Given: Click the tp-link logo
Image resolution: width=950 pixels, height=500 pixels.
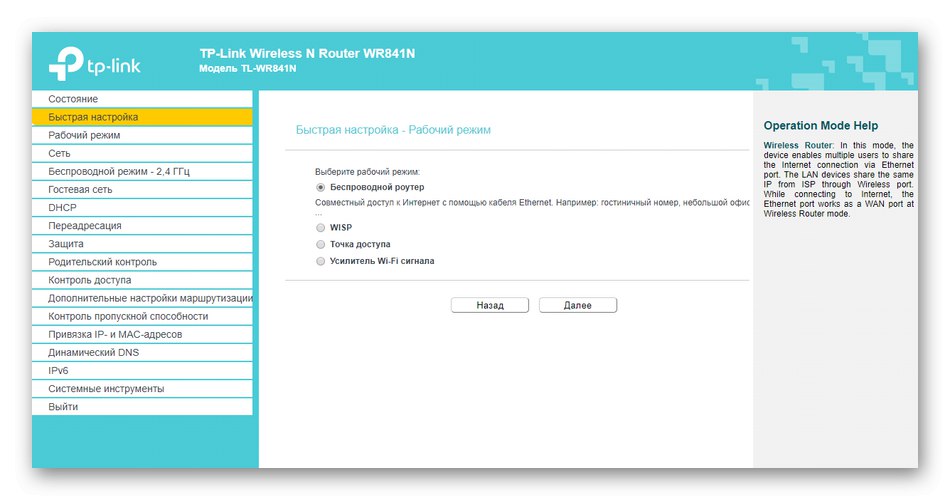Looking at the screenshot, I should click(95, 64).
